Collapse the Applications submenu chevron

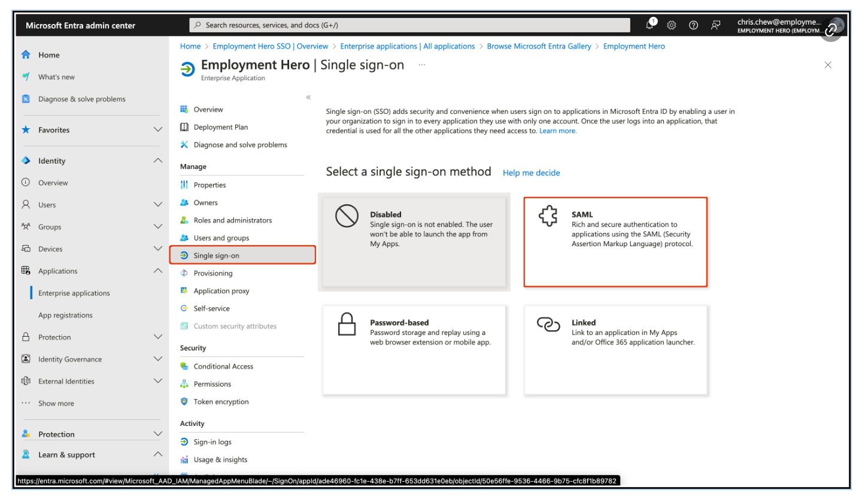158,271
